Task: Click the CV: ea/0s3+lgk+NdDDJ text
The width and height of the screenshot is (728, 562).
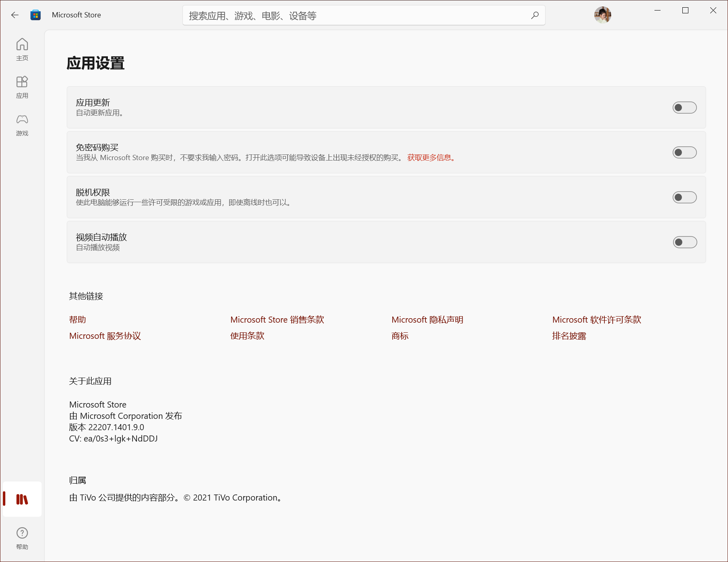Action: click(114, 439)
